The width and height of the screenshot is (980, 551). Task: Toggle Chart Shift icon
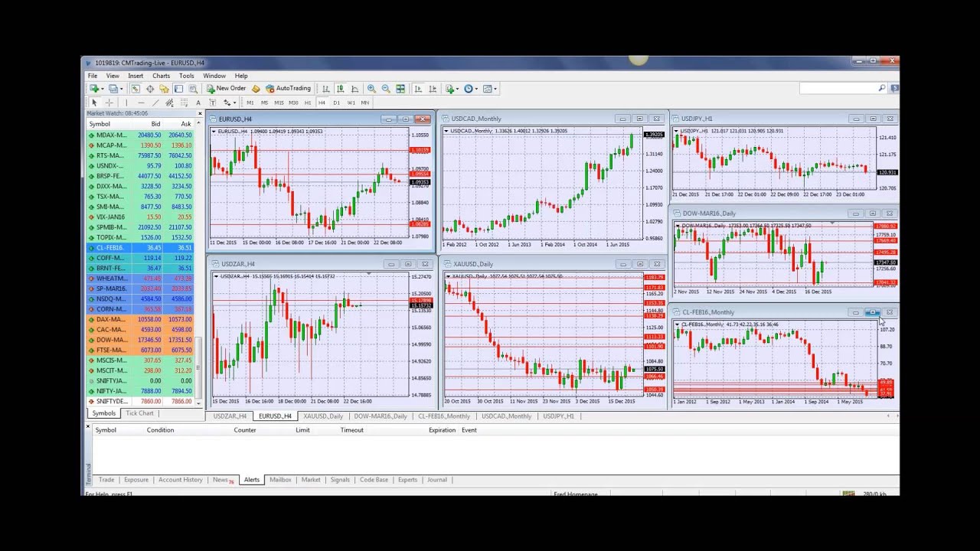[x=433, y=89]
